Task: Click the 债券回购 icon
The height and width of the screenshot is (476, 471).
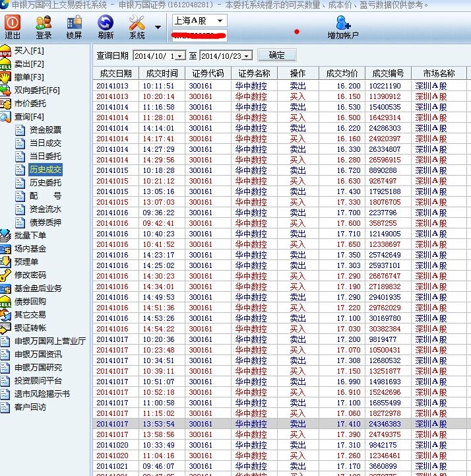Action: tap(5, 302)
